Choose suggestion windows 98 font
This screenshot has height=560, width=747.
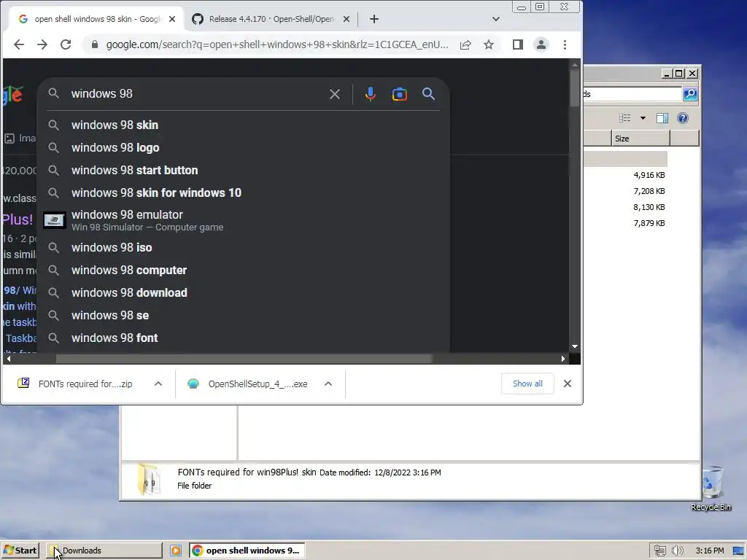(x=243, y=338)
